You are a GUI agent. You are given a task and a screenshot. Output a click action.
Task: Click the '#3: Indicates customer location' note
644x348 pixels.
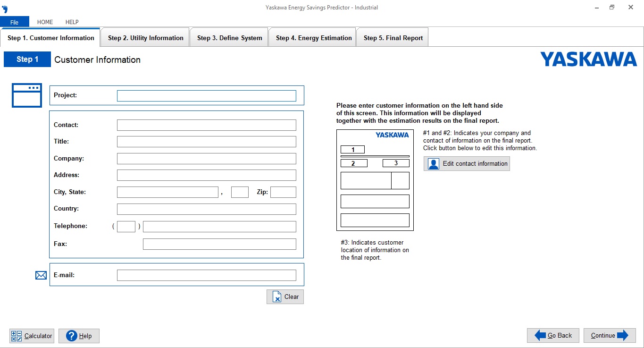[x=375, y=250]
